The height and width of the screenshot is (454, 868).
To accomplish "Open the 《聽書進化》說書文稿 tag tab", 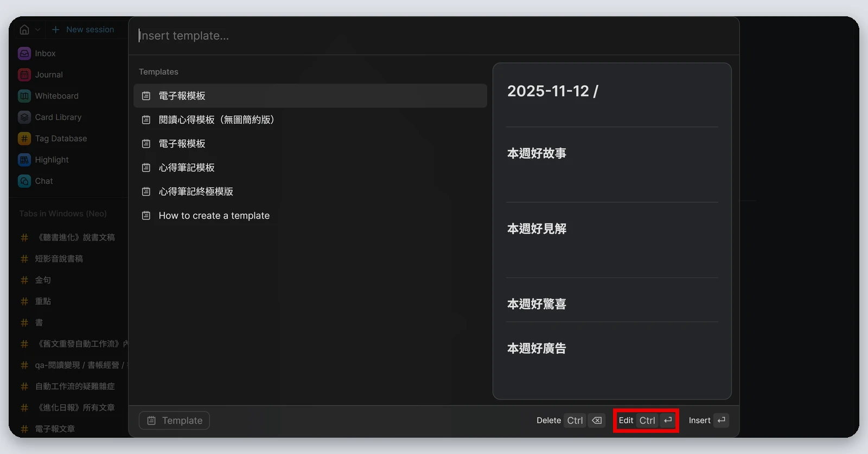I will point(68,238).
